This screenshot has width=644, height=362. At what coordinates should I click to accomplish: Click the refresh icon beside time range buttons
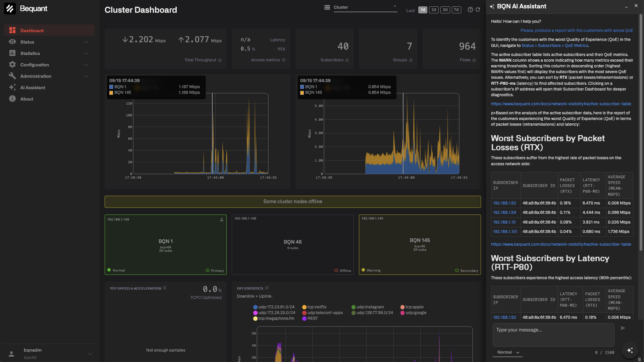(478, 10)
